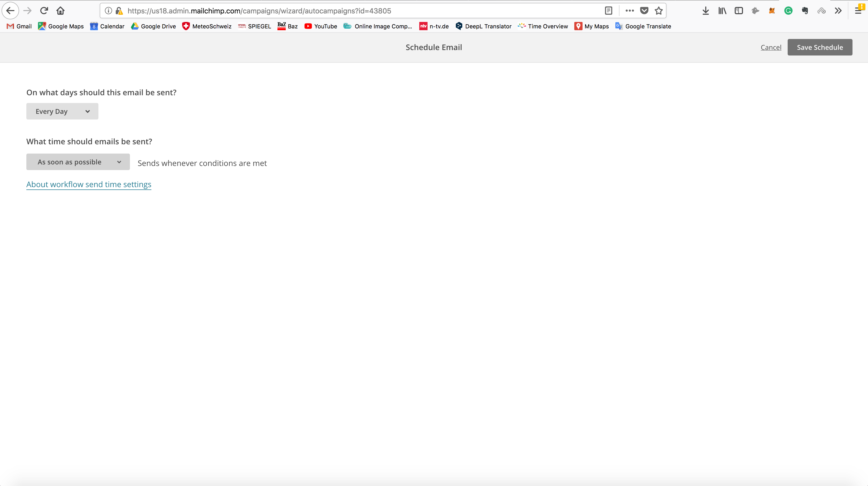This screenshot has height=486, width=868.
Task: Open About workflow send time settings link
Action: click(x=89, y=185)
